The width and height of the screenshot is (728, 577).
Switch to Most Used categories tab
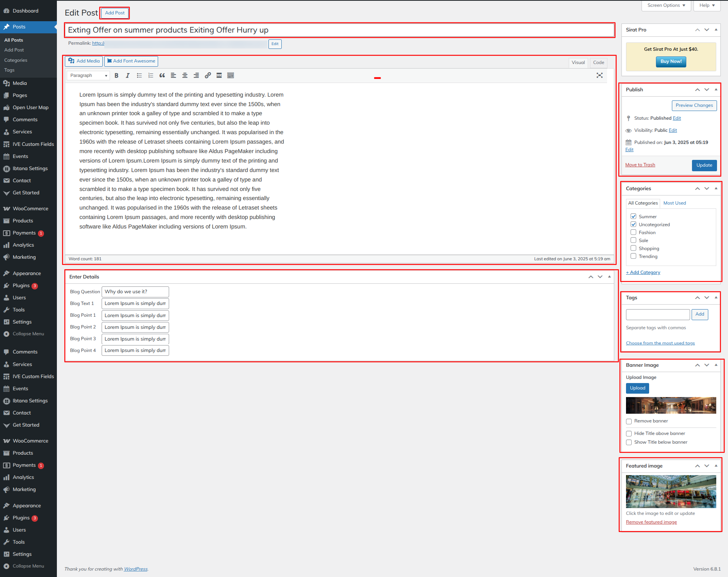pyautogui.click(x=675, y=203)
